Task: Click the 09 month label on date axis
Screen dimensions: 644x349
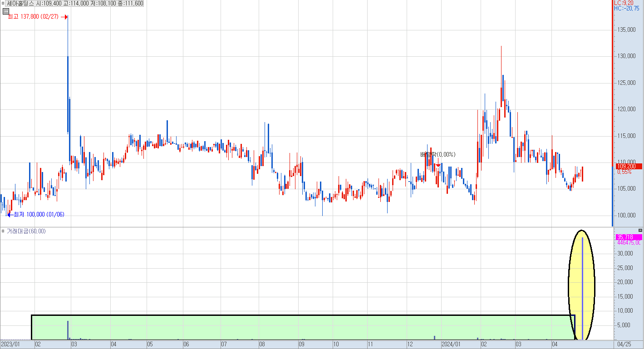Action: click(301, 345)
